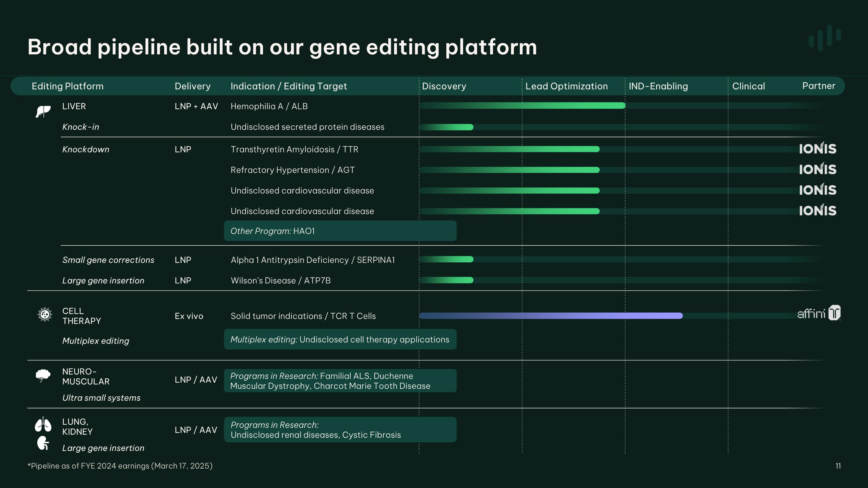
Task: Select the Lead Optimization column header
Action: click(567, 86)
